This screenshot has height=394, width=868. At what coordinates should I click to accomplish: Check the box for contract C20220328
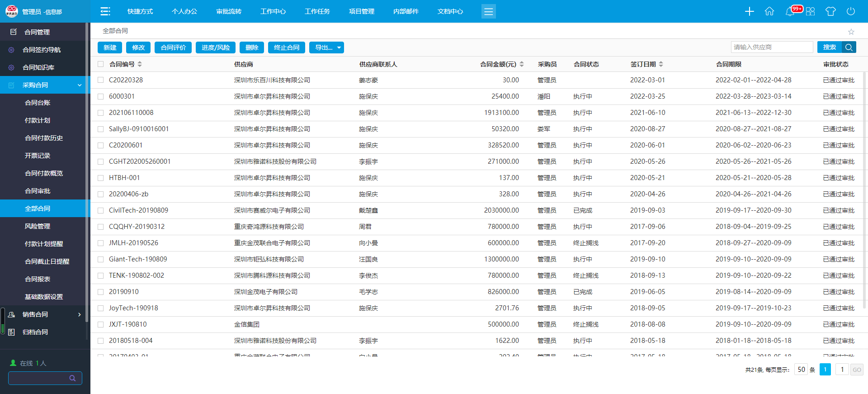[x=101, y=80]
